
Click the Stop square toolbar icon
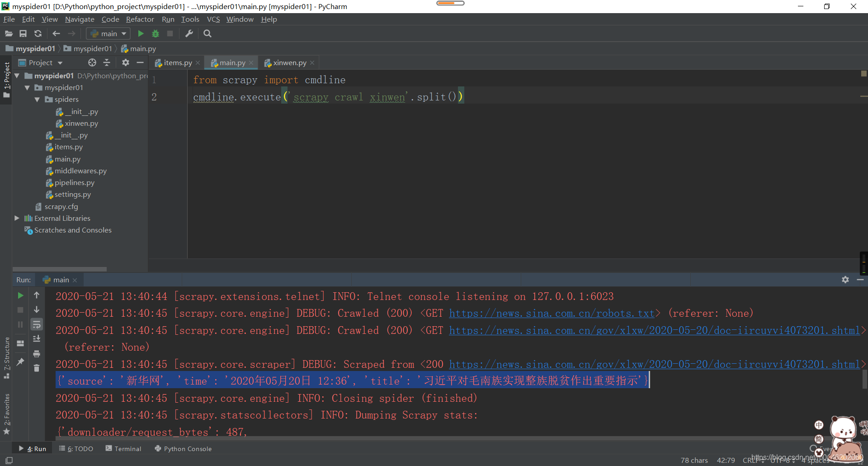[x=170, y=33]
